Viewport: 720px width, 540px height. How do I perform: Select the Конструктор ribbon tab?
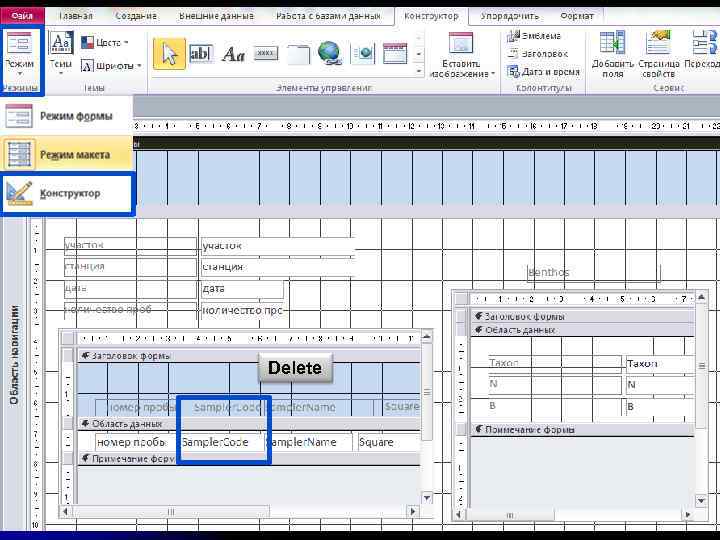click(x=431, y=16)
